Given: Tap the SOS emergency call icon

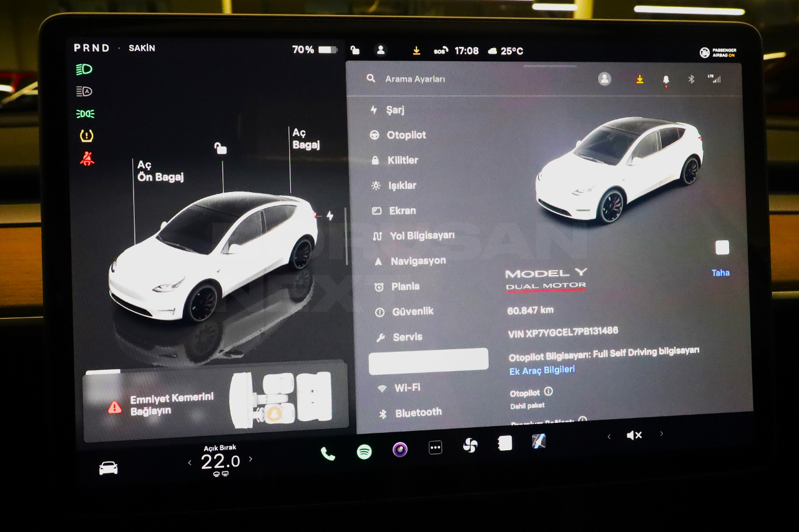Looking at the screenshot, I should coord(441,51).
